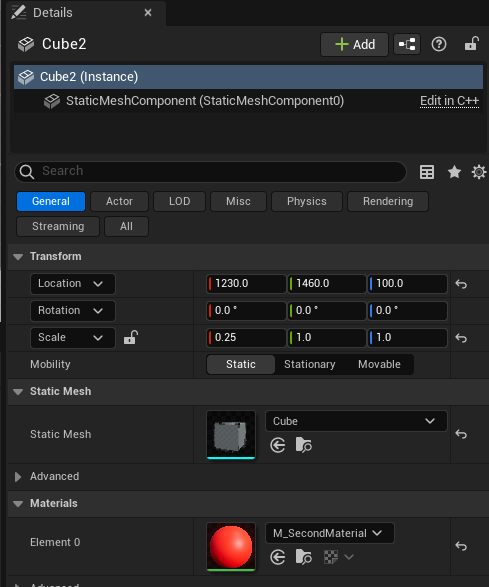Open the property matrix table icon
This screenshot has height=587, width=489.
[427, 172]
